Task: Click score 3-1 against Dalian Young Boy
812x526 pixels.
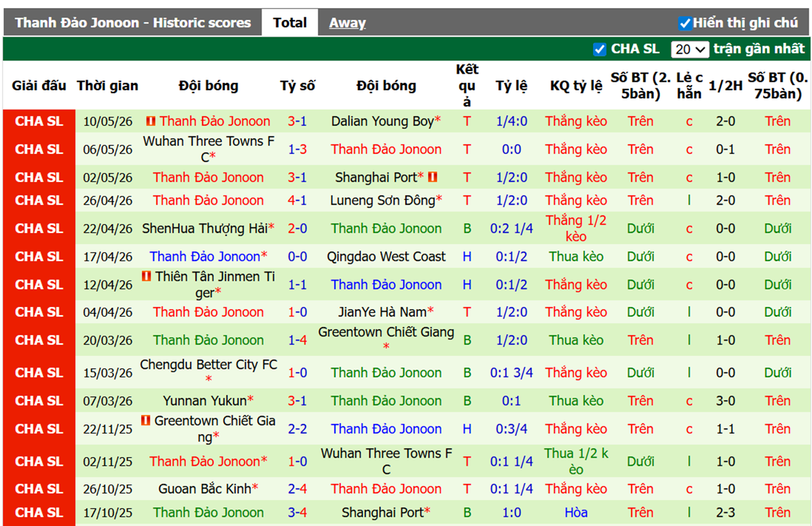Action: click(298, 121)
